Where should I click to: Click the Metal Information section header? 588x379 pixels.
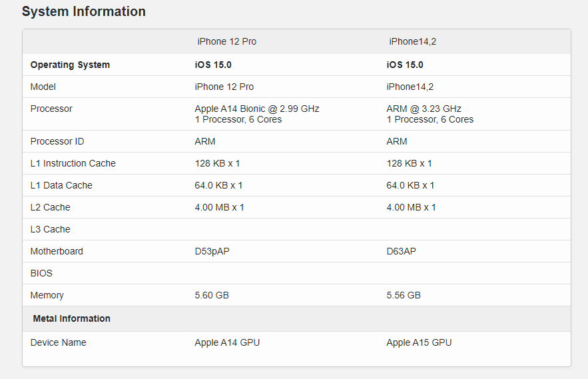71,318
